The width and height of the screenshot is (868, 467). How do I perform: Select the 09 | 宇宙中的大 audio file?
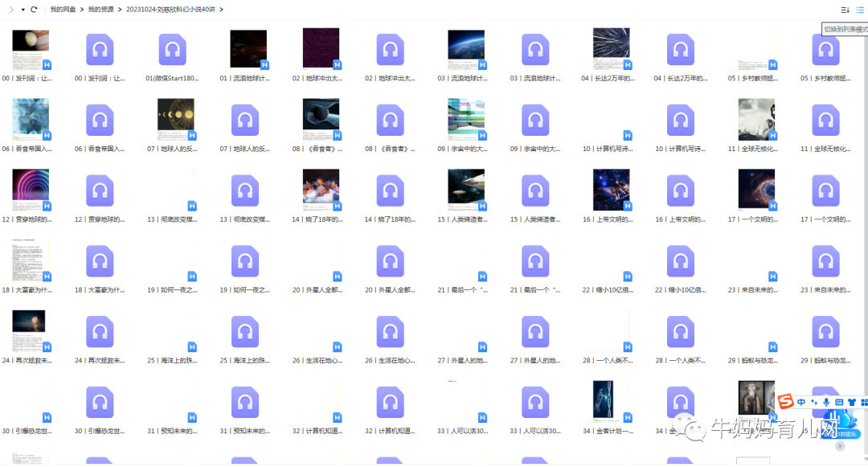pos(535,120)
